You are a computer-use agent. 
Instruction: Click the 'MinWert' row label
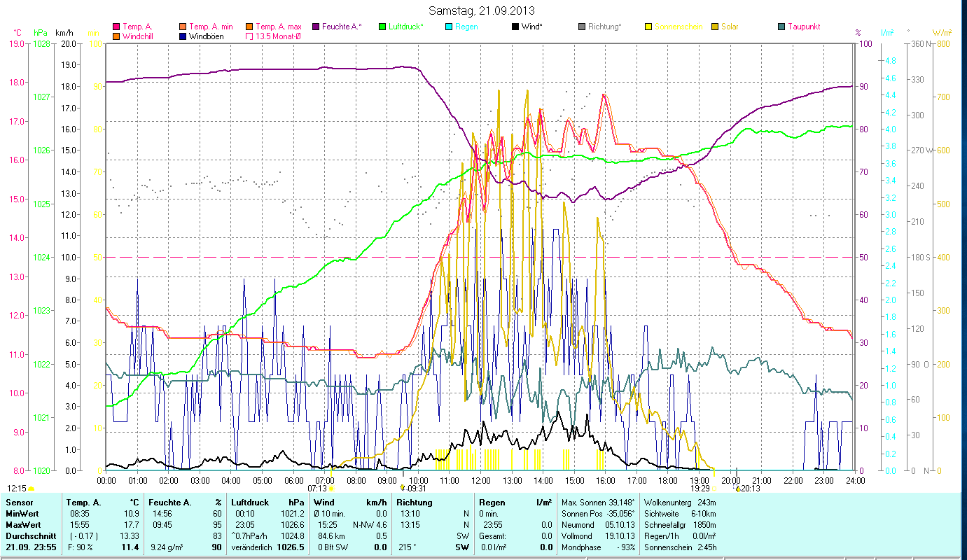coord(22,513)
